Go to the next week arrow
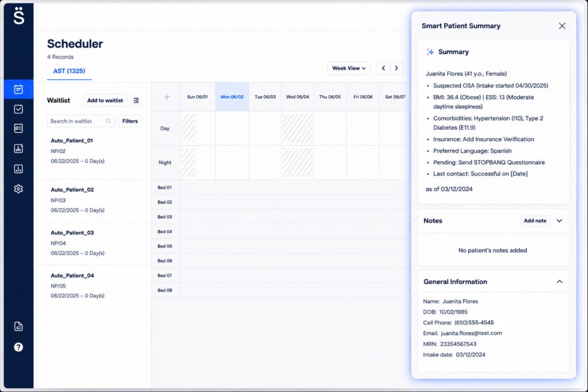The image size is (588, 392). click(x=396, y=68)
